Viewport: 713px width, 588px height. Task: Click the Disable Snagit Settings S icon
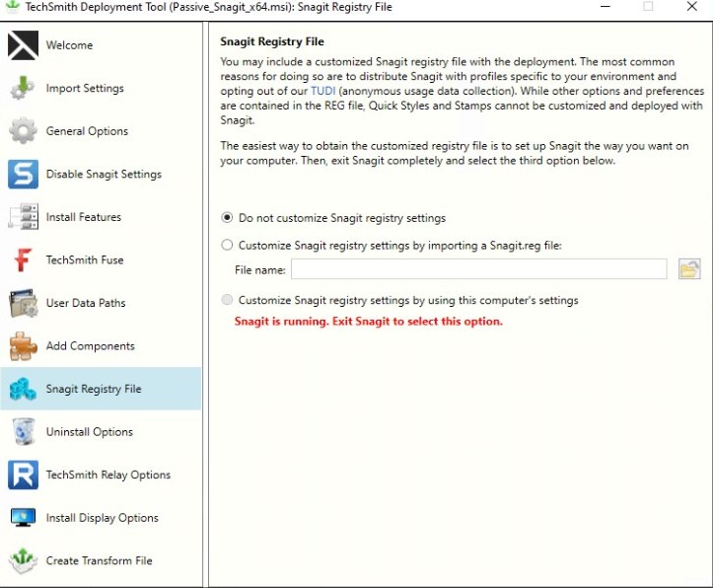(x=23, y=174)
